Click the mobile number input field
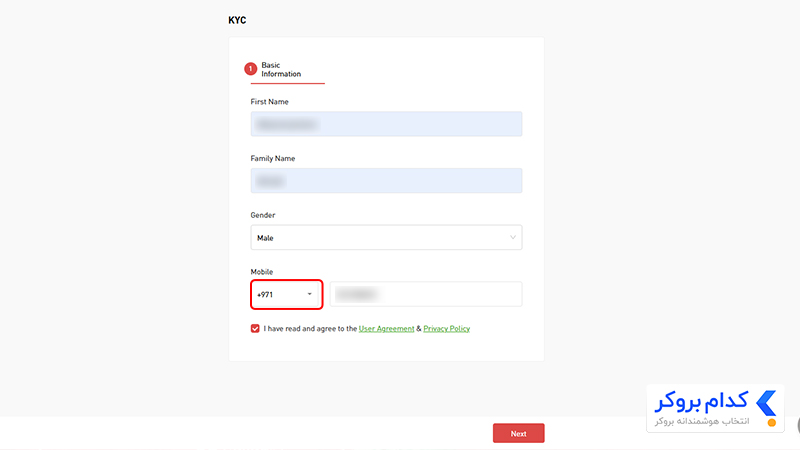800x450 pixels. (426, 294)
